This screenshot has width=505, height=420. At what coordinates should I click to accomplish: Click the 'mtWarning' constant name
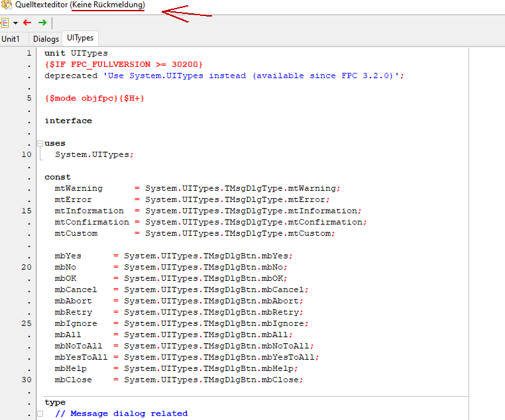[x=79, y=188]
